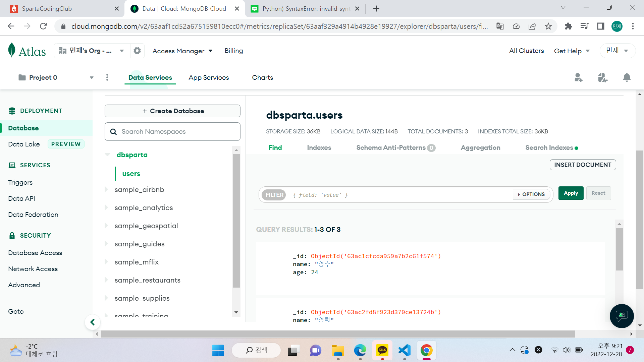Image resolution: width=644 pixels, height=362 pixels.
Task: Open Chrome side panel icon
Action: pyautogui.click(x=601, y=26)
